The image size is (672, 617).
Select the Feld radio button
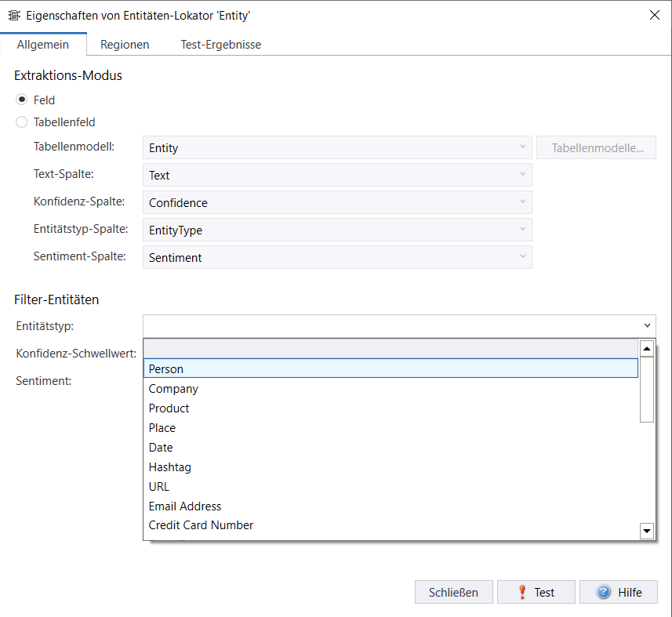22,100
